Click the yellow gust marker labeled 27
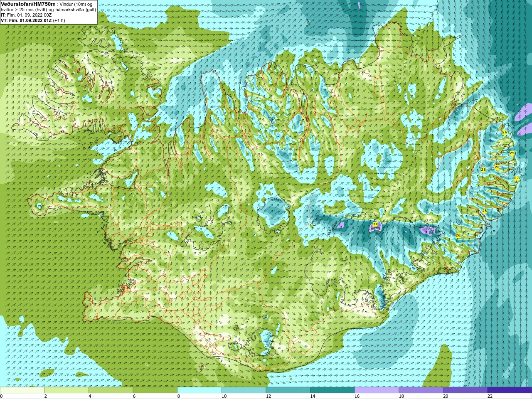Screen dimensions: 532x399 [517, 178]
